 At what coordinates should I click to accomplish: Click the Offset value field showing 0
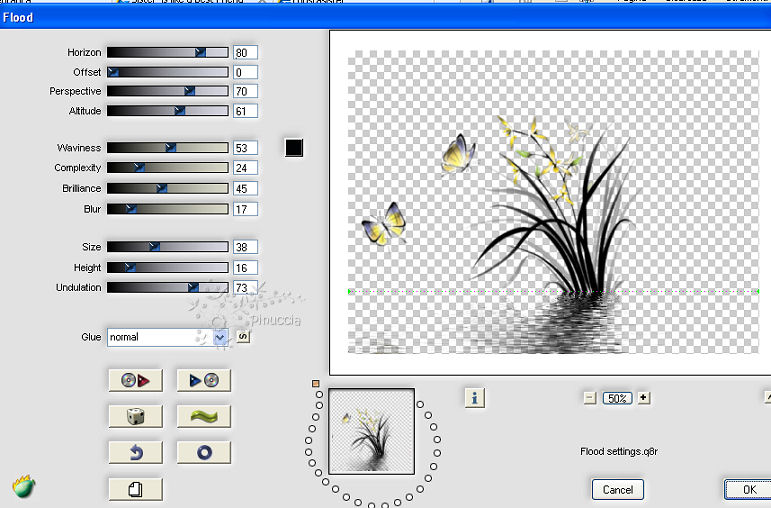click(245, 72)
